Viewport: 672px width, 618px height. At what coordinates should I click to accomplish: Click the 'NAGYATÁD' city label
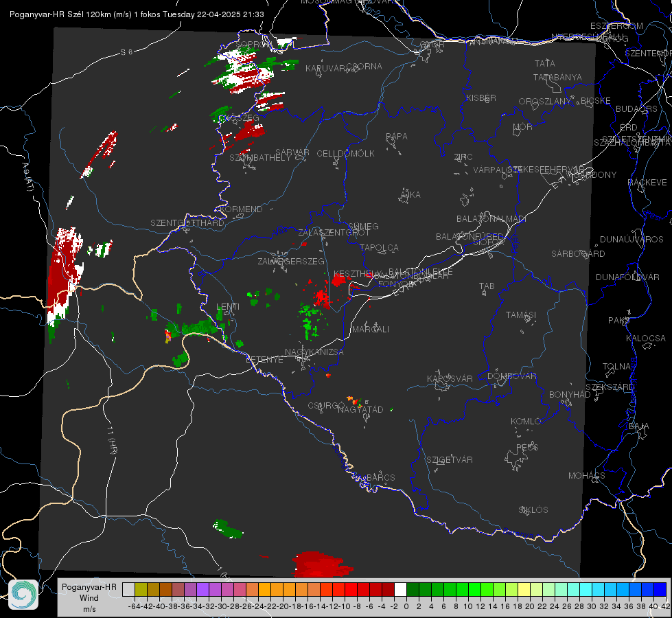point(360,409)
